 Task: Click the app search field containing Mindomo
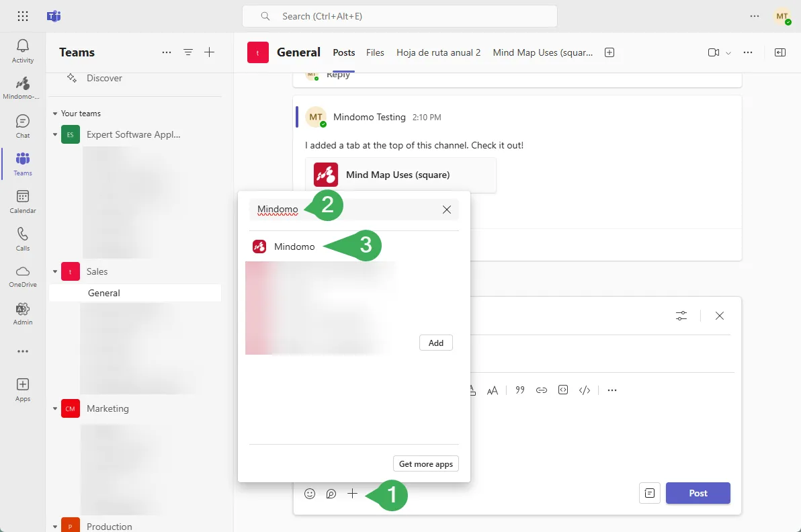pos(354,210)
